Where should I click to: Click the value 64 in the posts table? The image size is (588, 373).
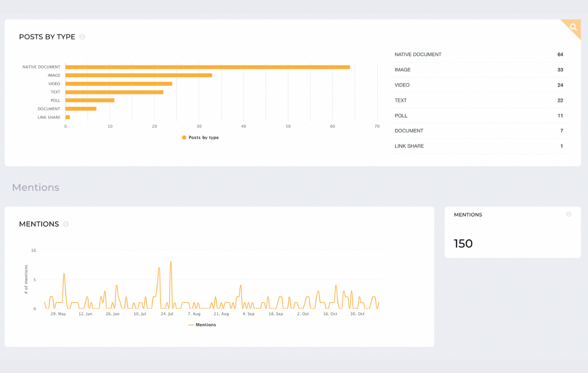point(560,55)
